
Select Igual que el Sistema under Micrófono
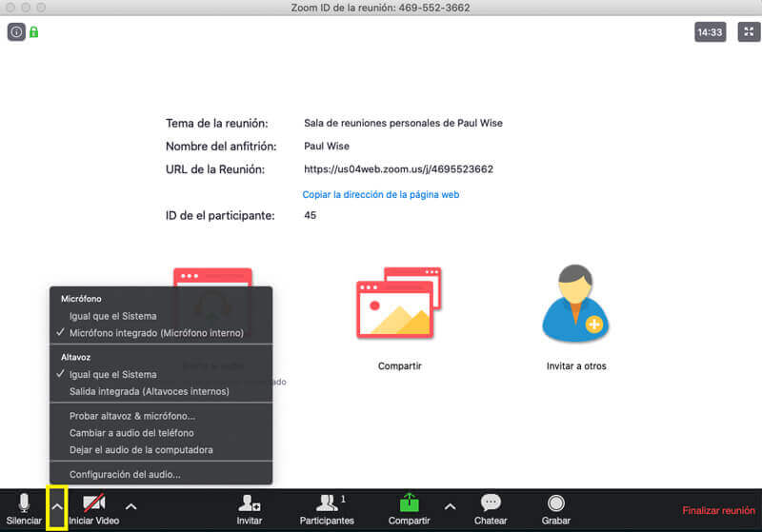click(x=161, y=316)
